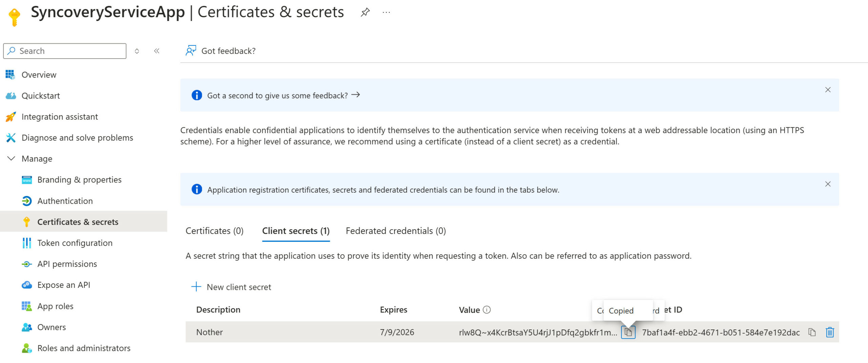
Task: Launch the Integration assistant
Action: 60,116
